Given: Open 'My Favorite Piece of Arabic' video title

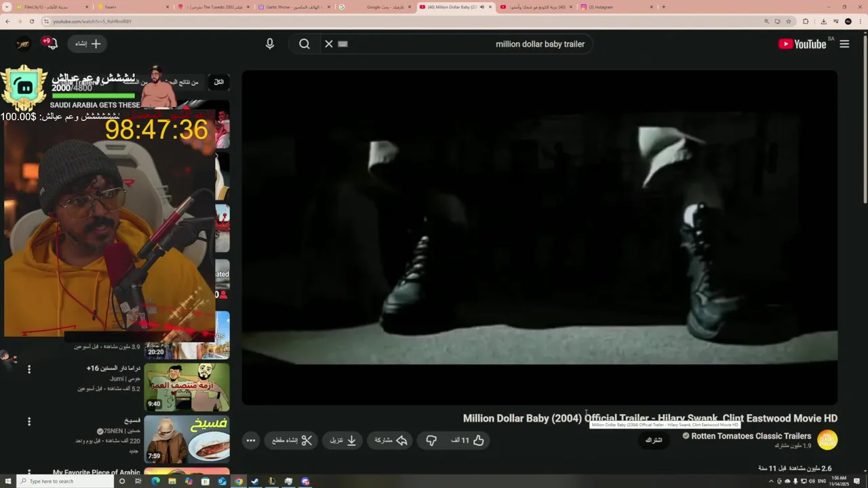Looking at the screenshot, I should (96, 472).
